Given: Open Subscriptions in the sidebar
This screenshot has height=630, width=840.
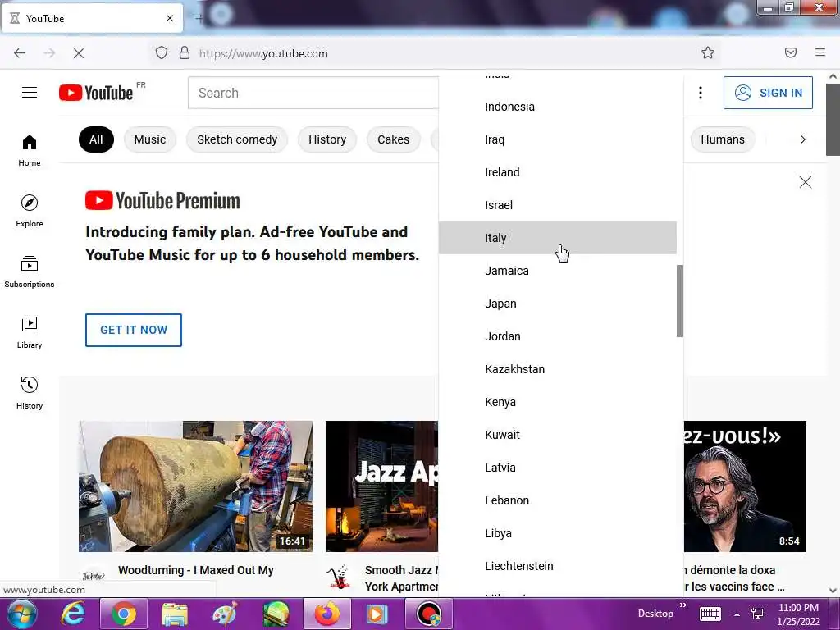Looking at the screenshot, I should coord(30,272).
